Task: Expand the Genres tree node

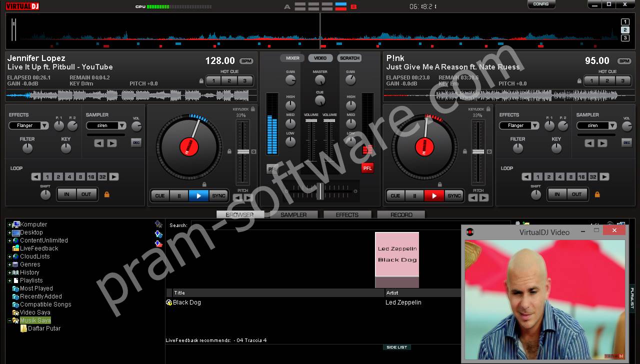Action: tap(9, 264)
